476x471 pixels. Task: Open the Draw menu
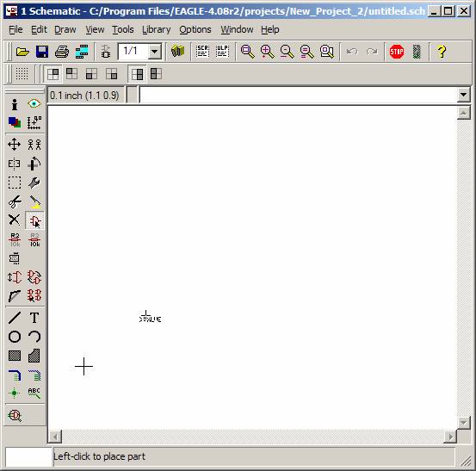click(x=65, y=29)
